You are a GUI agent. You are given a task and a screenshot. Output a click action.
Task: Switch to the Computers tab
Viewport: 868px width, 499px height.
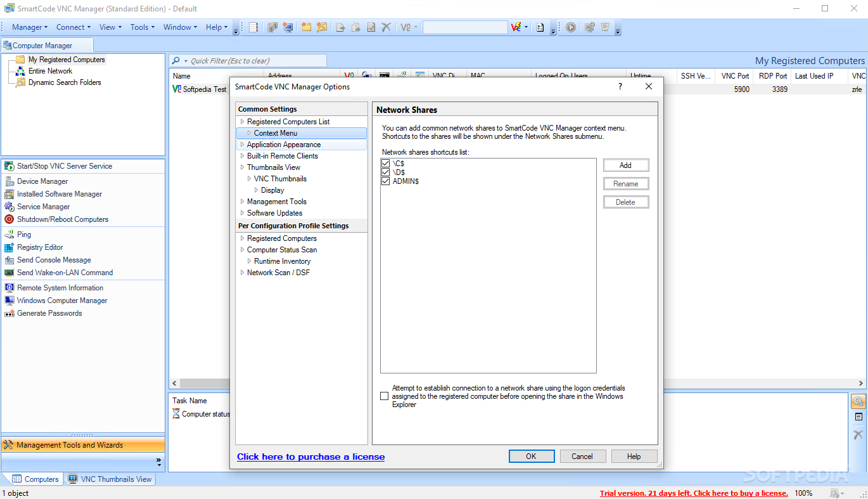point(35,479)
